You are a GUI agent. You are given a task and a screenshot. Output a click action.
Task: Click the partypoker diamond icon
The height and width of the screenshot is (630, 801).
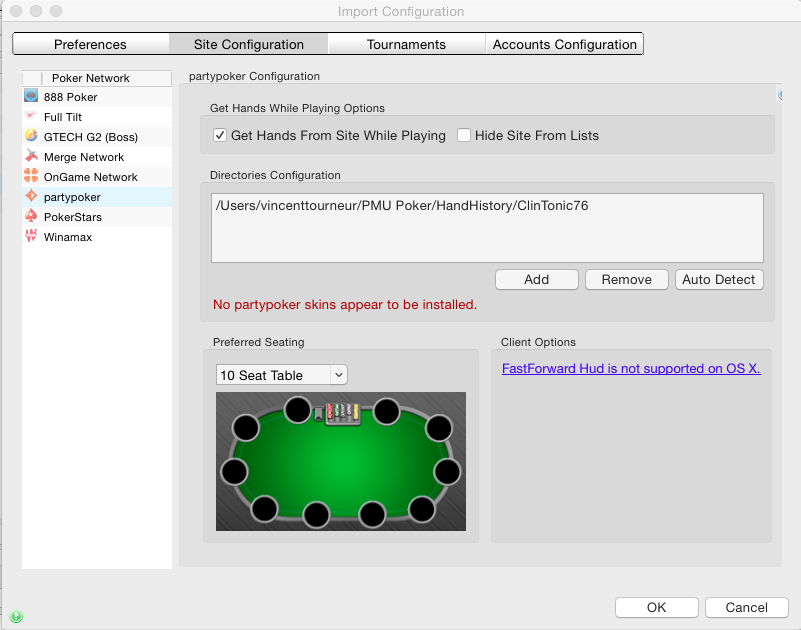point(31,196)
